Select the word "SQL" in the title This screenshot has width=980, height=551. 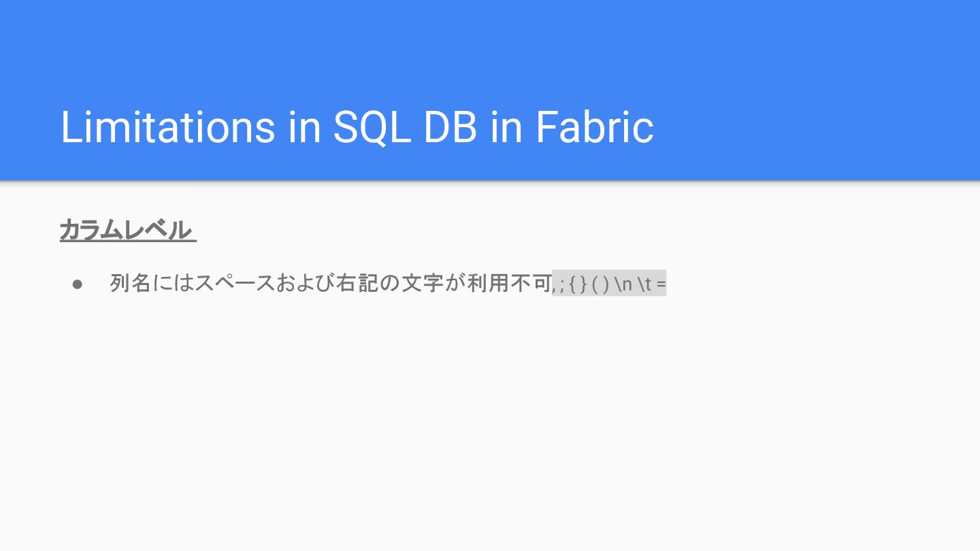pyautogui.click(x=372, y=127)
